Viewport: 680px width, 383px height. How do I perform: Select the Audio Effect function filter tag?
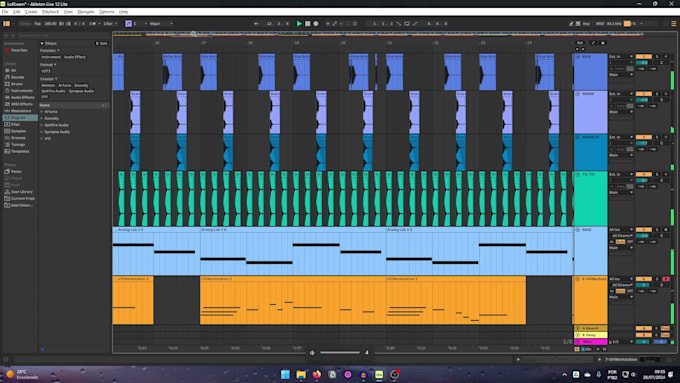(x=75, y=57)
